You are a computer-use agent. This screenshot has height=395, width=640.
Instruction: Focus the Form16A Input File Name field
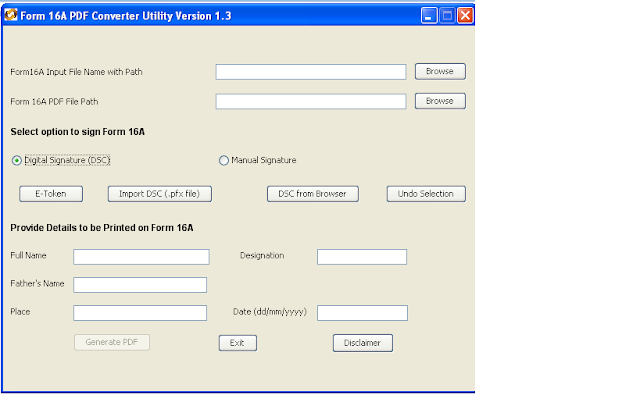[x=311, y=72]
